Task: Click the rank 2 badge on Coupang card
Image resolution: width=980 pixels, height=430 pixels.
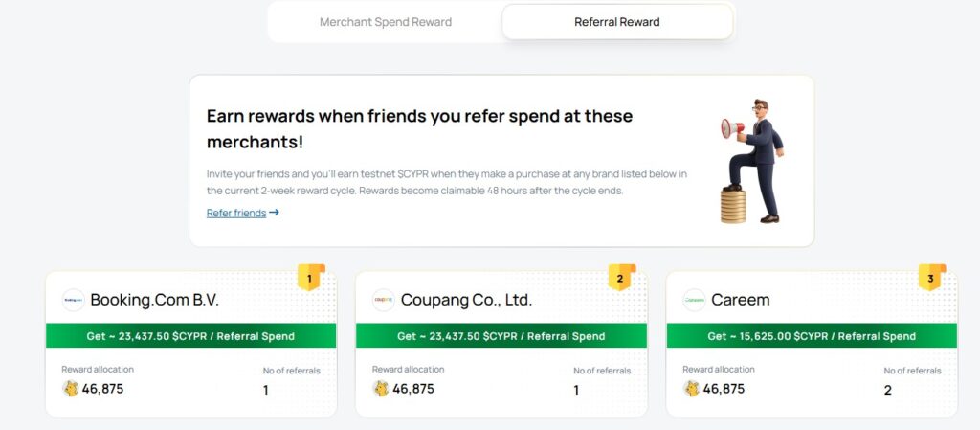Action: pyautogui.click(x=620, y=279)
